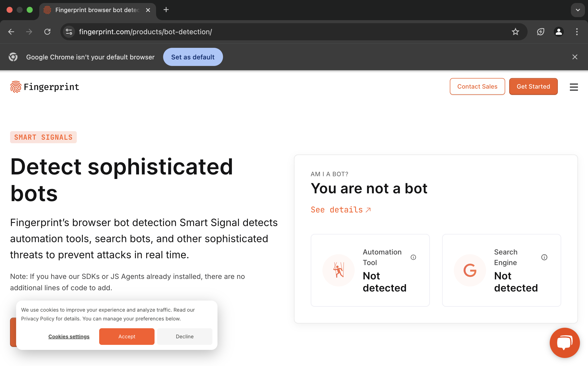Open the See details link
The height and width of the screenshot is (366, 588).
(x=341, y=210)
